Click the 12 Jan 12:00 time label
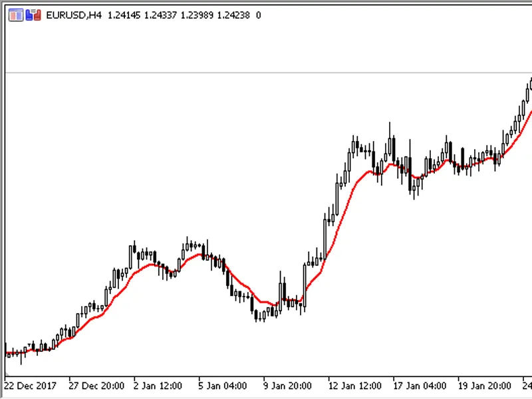 [354, 386]
